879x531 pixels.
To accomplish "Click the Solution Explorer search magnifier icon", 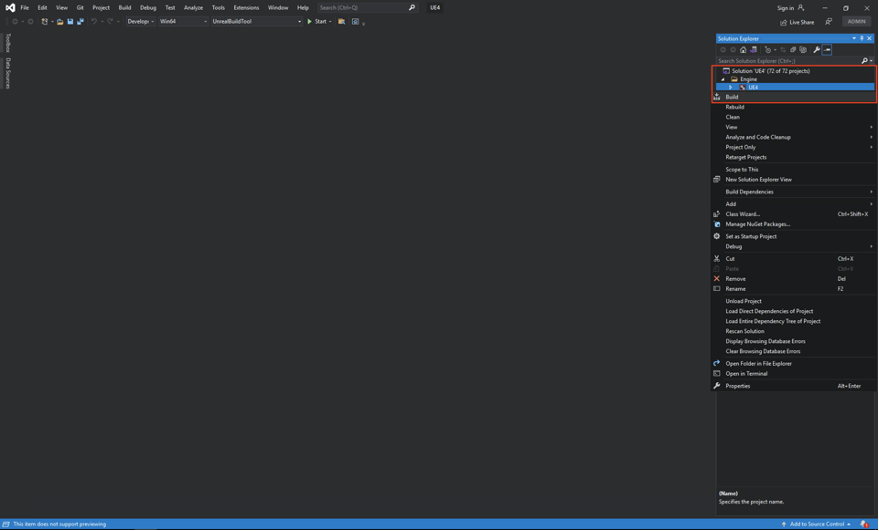I will click(x=864, y=61).
